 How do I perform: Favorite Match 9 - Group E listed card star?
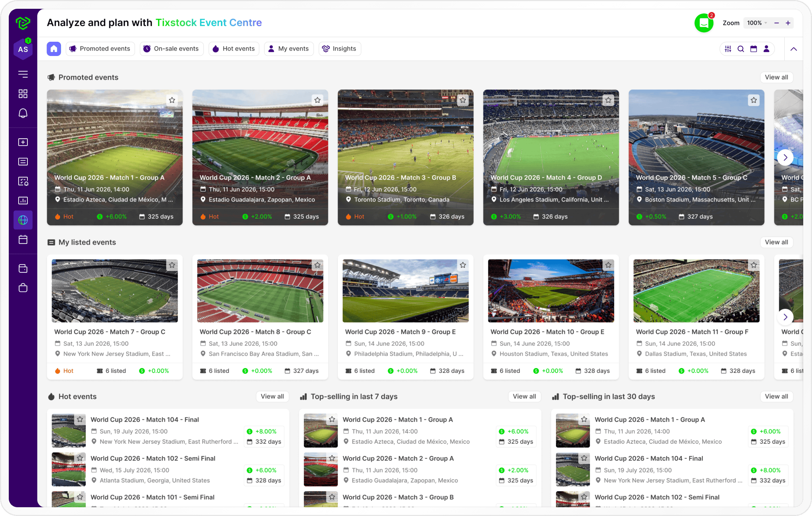click(463, 265)
